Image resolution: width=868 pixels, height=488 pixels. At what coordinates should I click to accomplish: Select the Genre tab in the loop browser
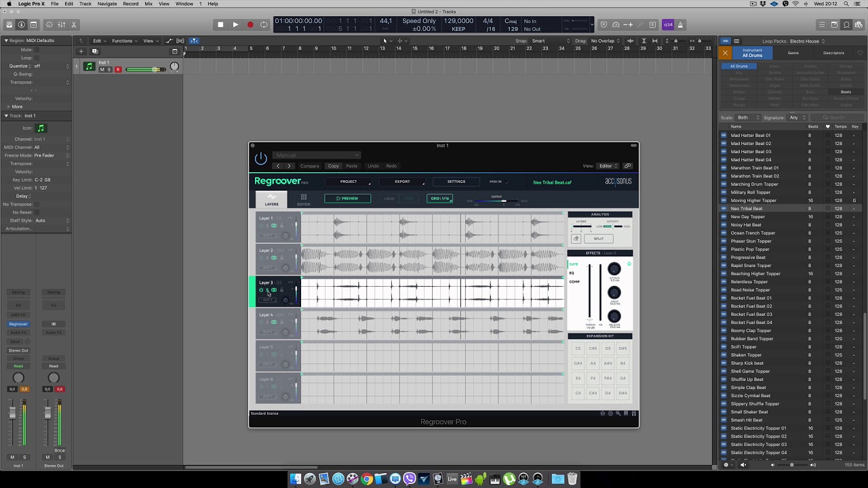click(793, 53)
